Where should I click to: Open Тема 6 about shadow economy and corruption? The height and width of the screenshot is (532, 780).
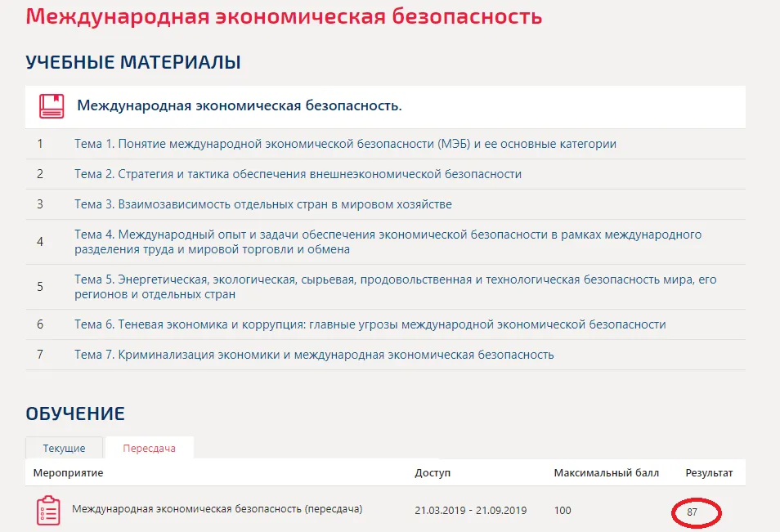(x=370, y=324)
